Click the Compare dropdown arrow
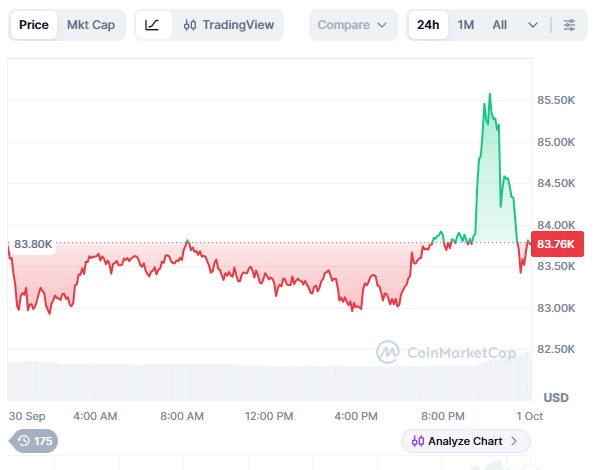Viewport: 596px width, 470px height. [382, 25]
